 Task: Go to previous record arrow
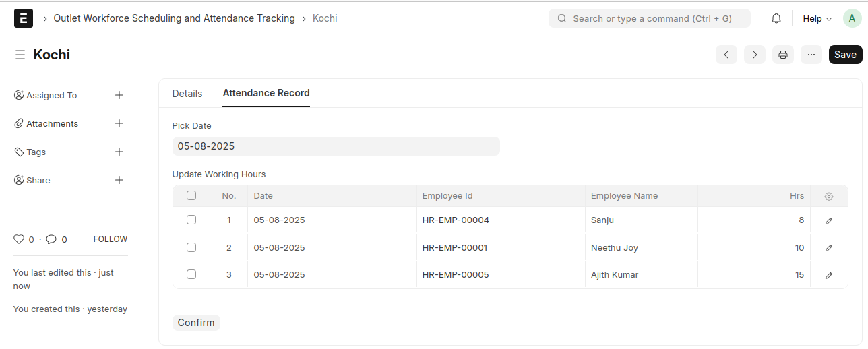coord(726,55)
